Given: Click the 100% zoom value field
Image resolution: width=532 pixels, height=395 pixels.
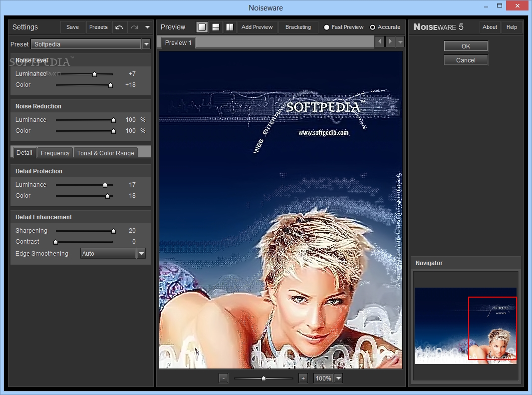Looking at the screenshot, I should [x=323, y=378].
